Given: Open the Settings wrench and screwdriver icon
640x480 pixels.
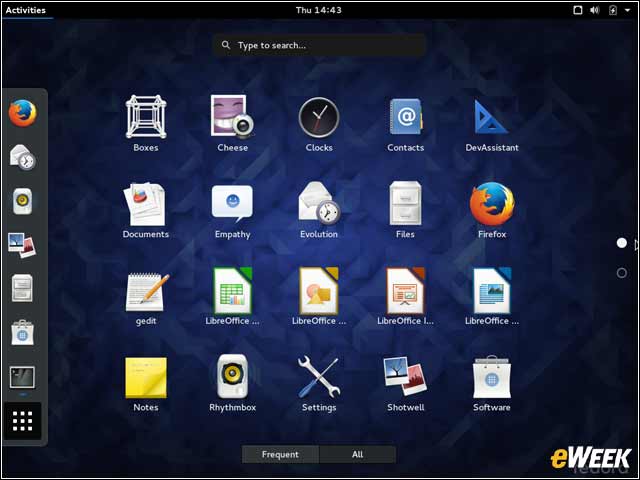Looking at the screenshot, I should [x=319, y=383].
